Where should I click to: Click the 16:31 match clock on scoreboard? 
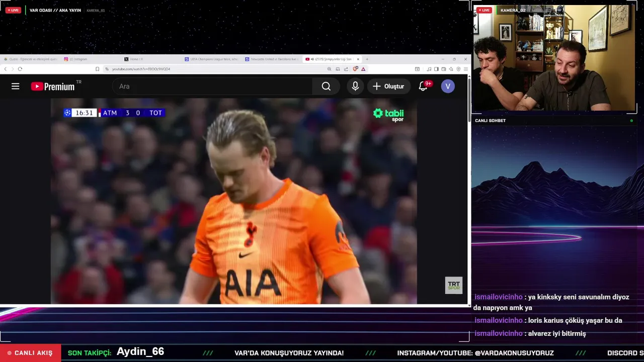(84, 113)
